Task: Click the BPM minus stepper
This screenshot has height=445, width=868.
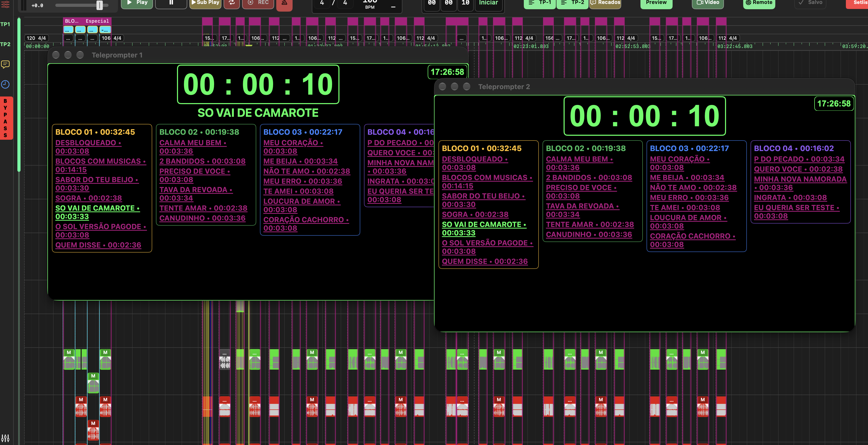Action: pos(393,7)
